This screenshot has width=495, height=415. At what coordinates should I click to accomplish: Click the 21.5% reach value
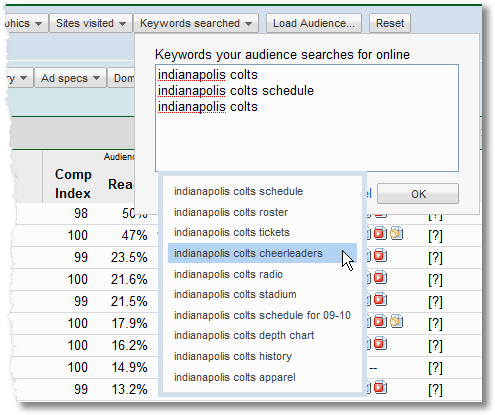tap(129, 301)
